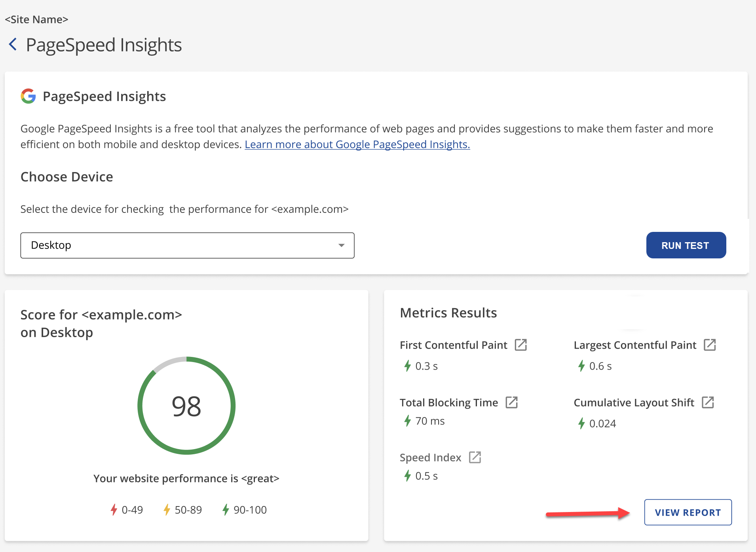Screen dimensions: 756x552
Task: Click the Speed Index label
Action: tap(430, 457)
